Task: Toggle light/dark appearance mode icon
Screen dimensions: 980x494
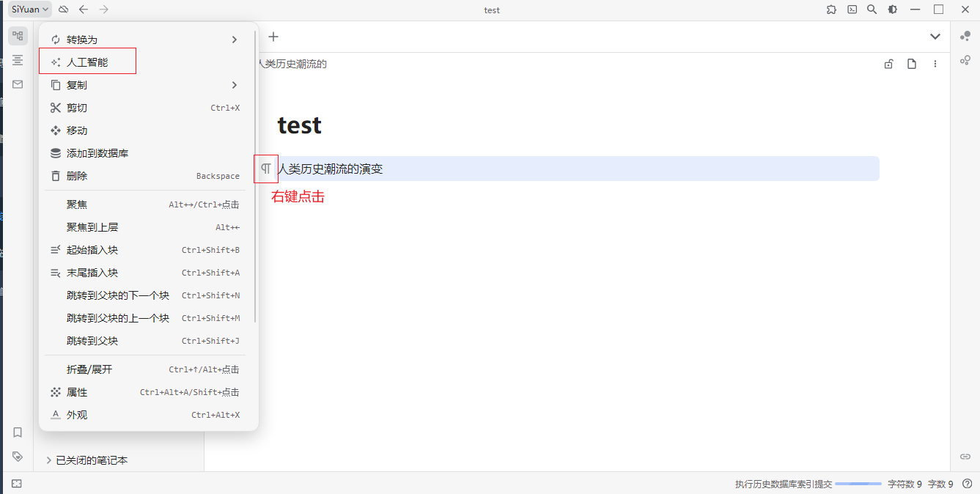Action: click(x=892, y=10)
